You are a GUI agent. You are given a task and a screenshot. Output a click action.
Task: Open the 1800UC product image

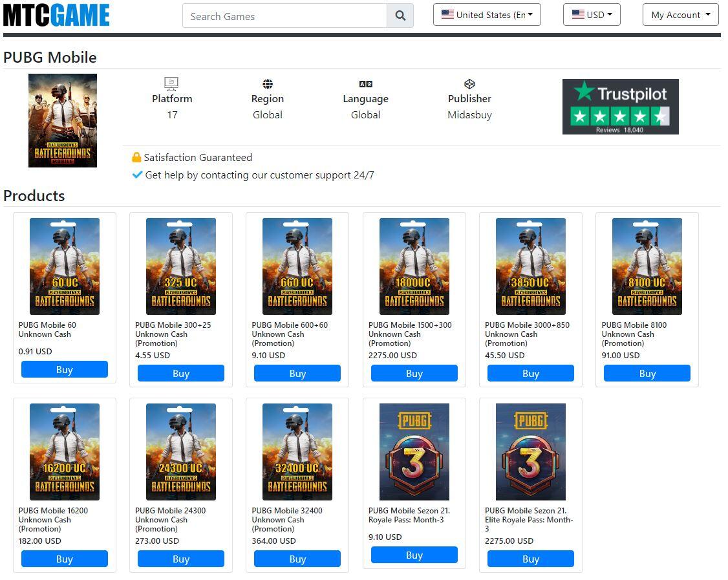pyautogui.click(x=414, y=266)
